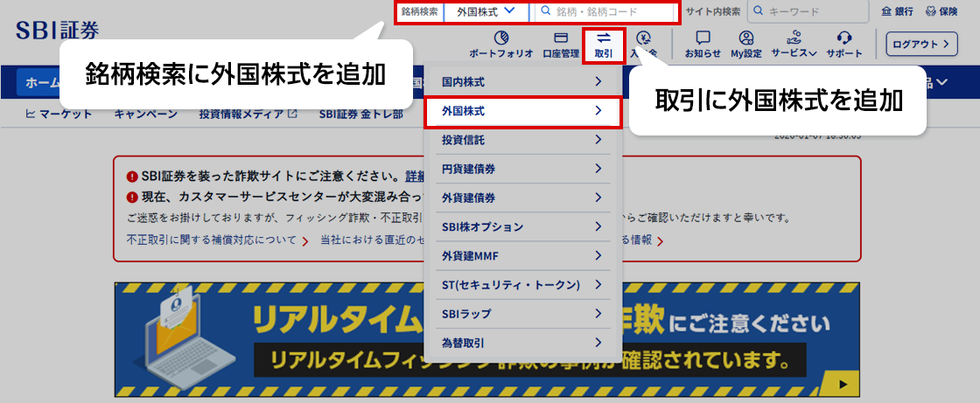
Task: Open My設定 settings icon
Action: [x=745, y=44]
